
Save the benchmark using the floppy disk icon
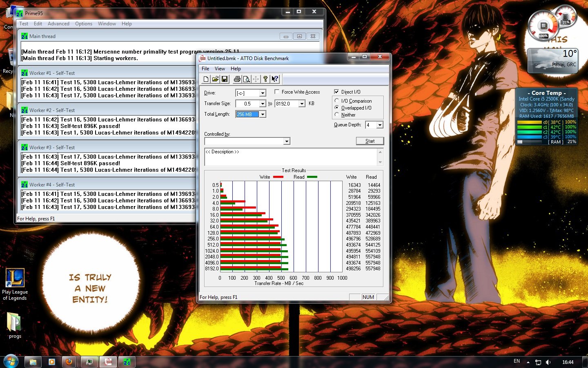225,79
